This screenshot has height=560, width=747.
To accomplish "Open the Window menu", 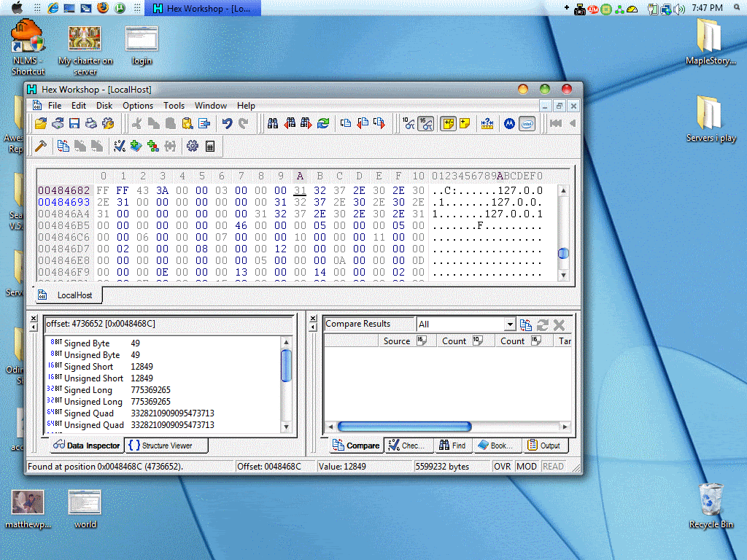I will [211, 106].
